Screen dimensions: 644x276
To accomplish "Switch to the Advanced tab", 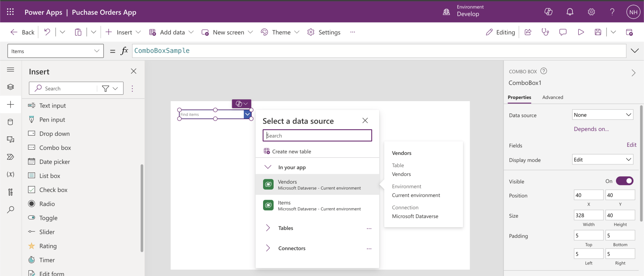I will pyautogui.click(x=552, y=97).
